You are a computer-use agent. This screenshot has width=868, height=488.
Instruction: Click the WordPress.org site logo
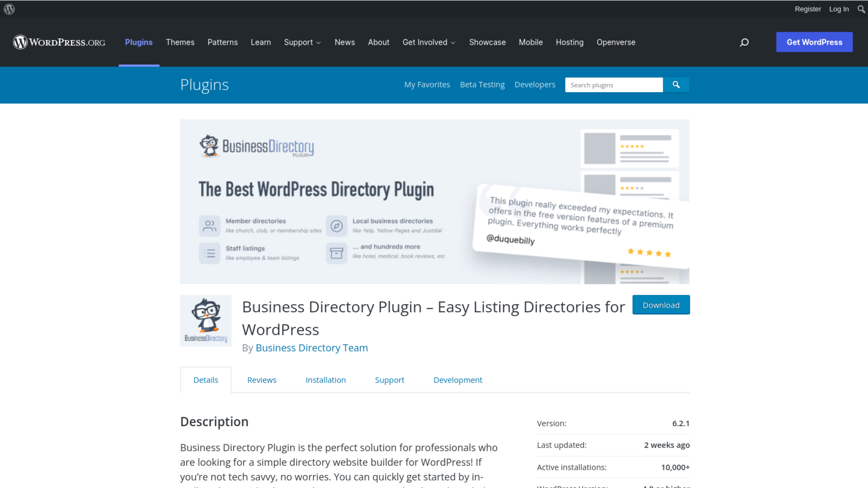tap(59, 42)
